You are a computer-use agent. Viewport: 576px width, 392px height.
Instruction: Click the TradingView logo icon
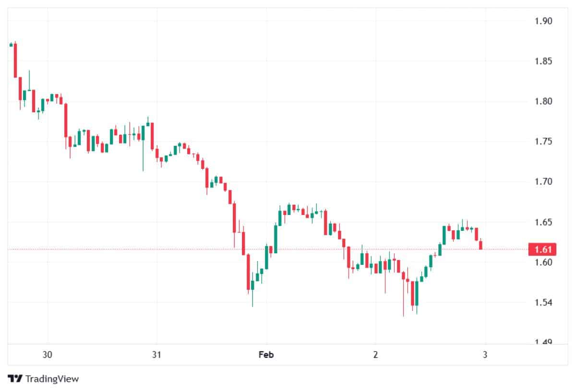tap(15, 379)
